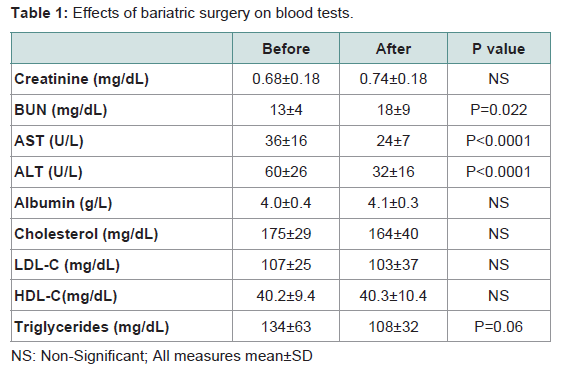Click the NS: Non-Significant footnote text
The width and height of the screenshot is (569, 370).
point(79,356)
